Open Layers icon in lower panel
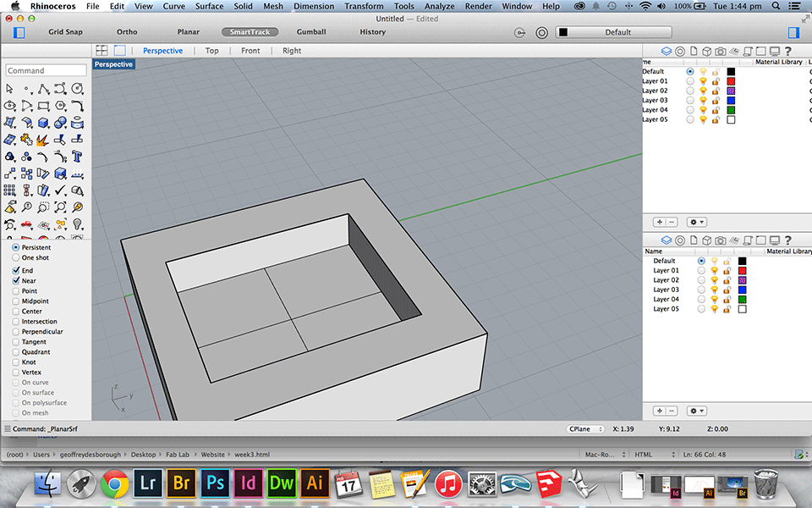 666,240
